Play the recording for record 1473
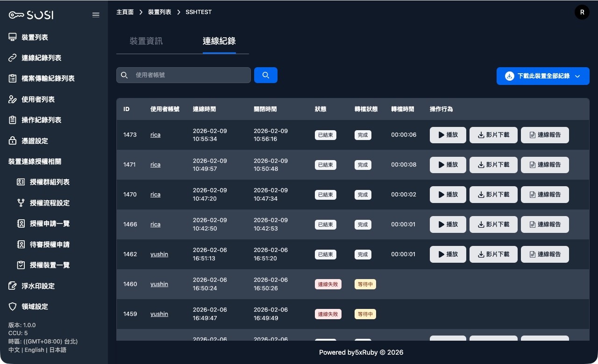 click(x=448, y=135)
